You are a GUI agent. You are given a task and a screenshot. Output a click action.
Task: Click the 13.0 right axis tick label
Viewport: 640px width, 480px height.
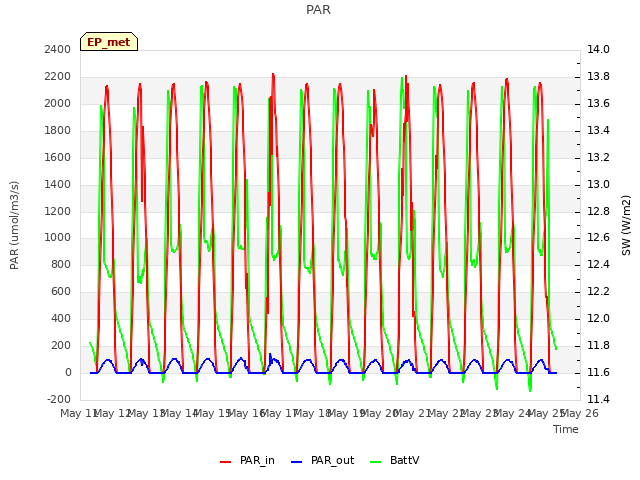[x=598, y=184]
